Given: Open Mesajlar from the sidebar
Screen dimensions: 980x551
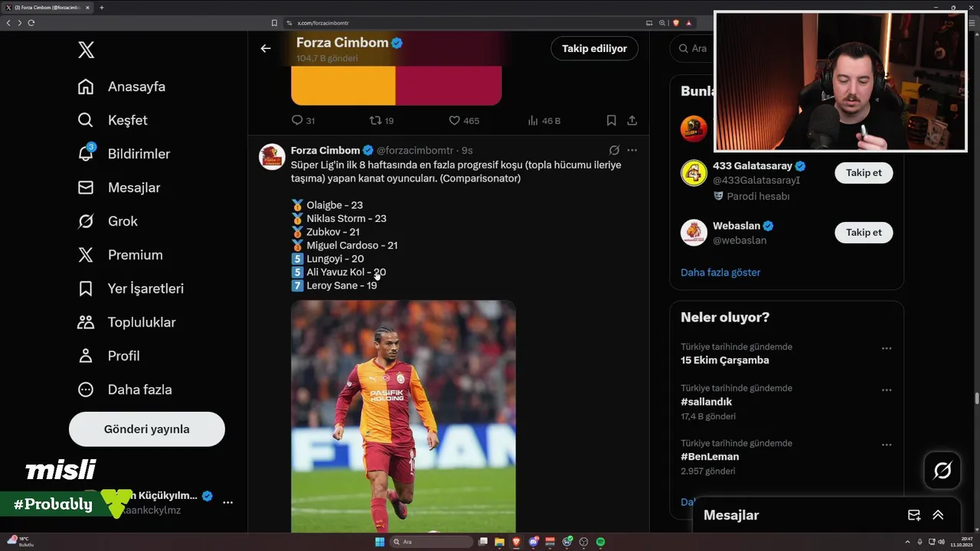Looking at the screenshot, I should (119, 187).
